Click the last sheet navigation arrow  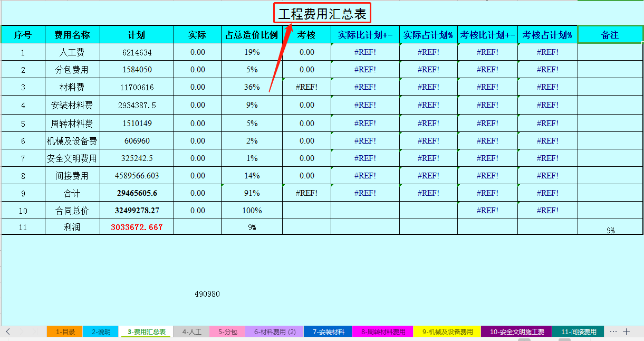pos(35,331)
